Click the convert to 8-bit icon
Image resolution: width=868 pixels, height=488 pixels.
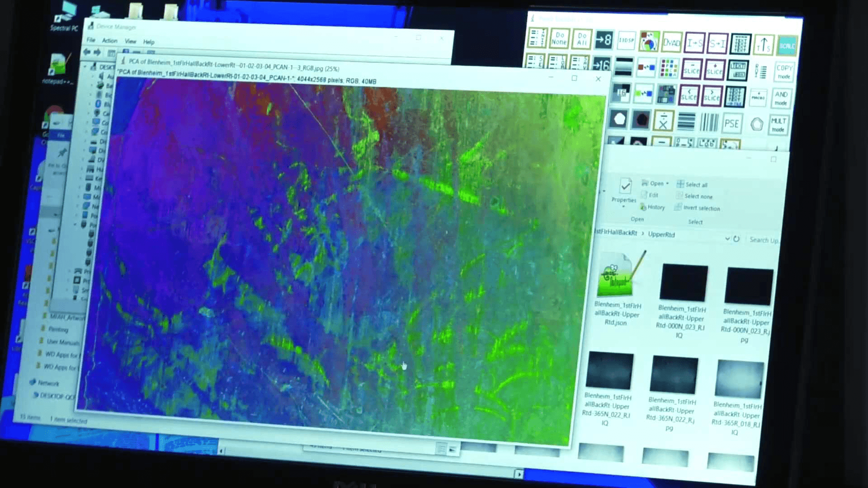pyautogui.click(x=604, y=40)
